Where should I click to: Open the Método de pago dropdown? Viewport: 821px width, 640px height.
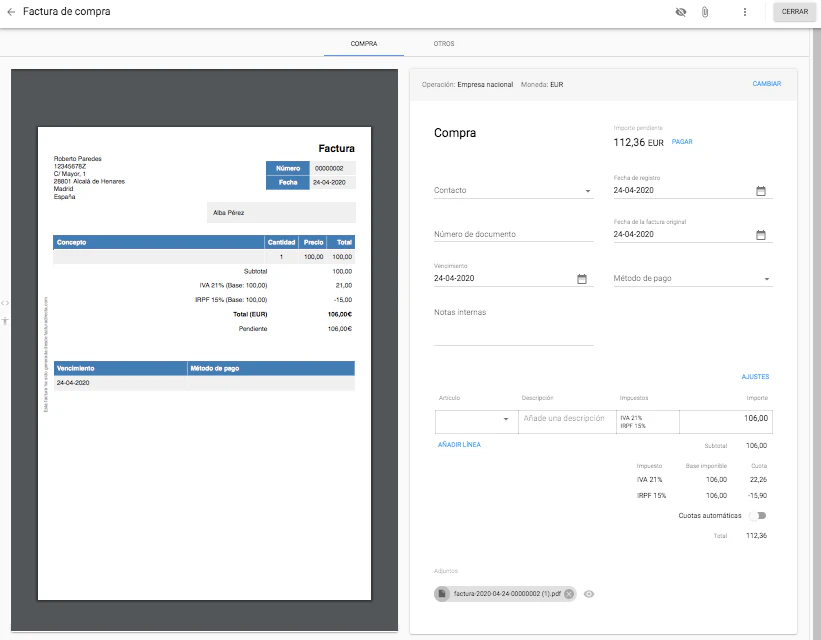(766, 279)
